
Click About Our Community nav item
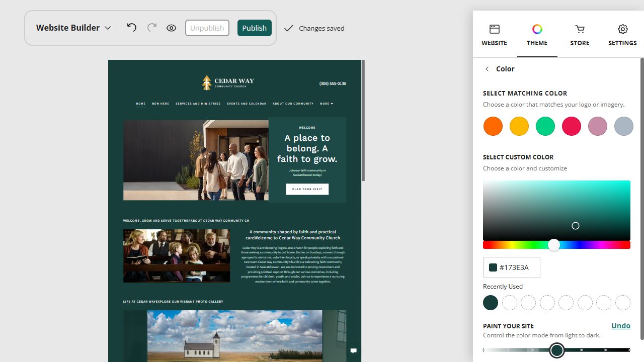(293, 104)
